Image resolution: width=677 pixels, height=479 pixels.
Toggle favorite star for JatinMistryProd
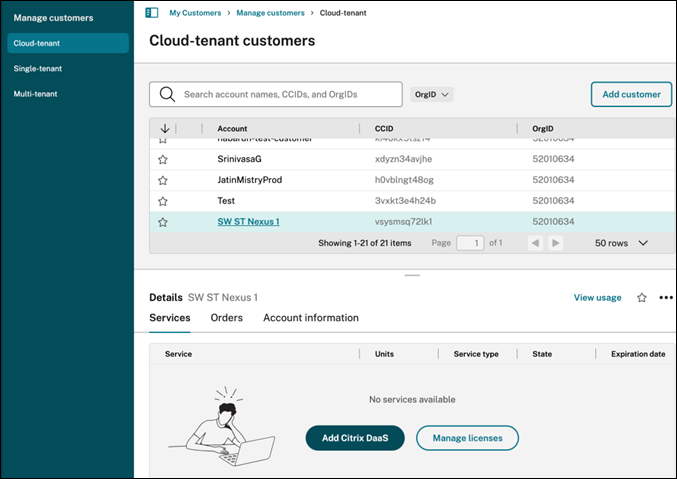pos(163,180)
